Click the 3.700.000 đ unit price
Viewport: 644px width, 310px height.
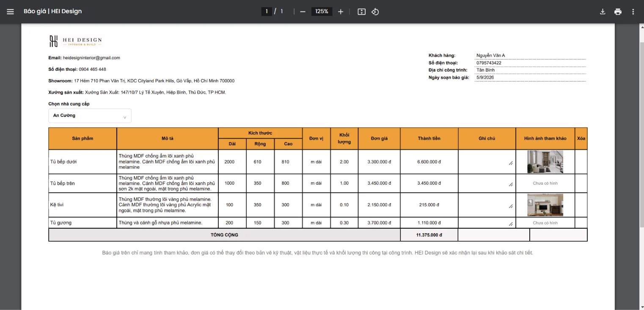(x=379, y=223)
